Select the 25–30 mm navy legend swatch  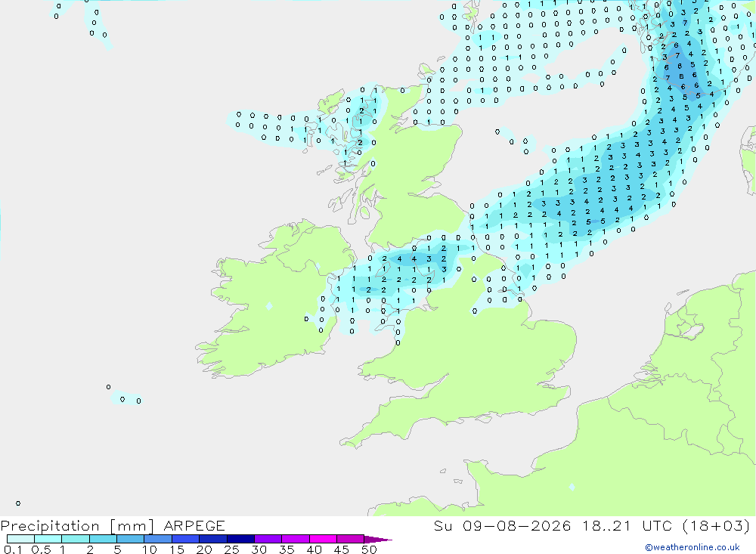point(240,539)
